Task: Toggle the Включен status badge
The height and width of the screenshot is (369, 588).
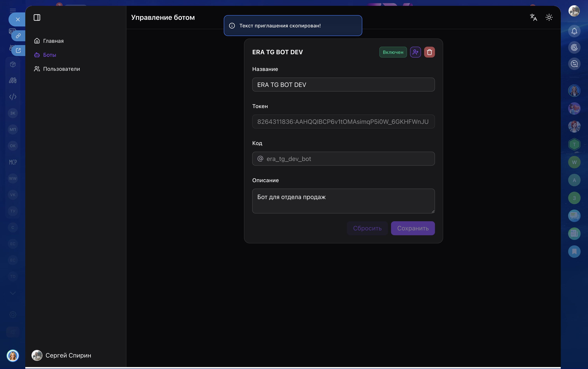Action: point(393,52)
